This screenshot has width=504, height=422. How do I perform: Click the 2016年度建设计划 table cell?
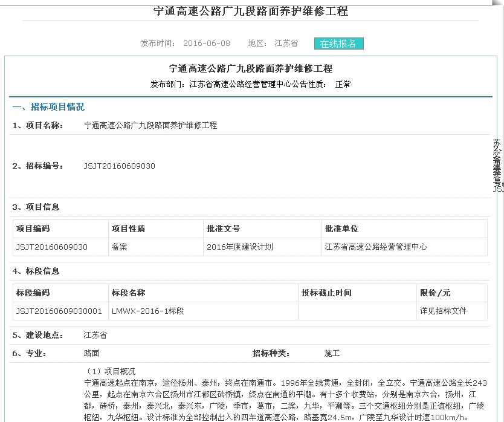262,247
